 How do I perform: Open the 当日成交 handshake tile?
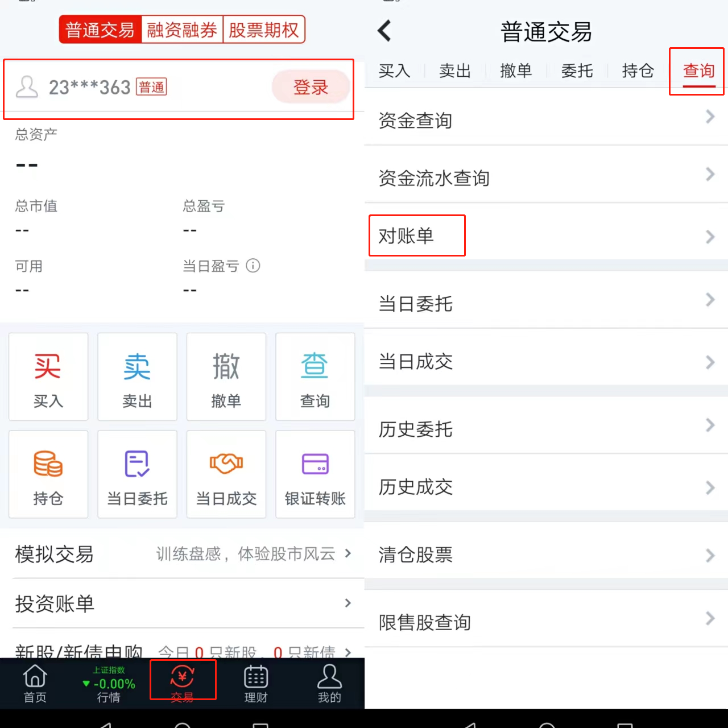click(x=226, y=474)
